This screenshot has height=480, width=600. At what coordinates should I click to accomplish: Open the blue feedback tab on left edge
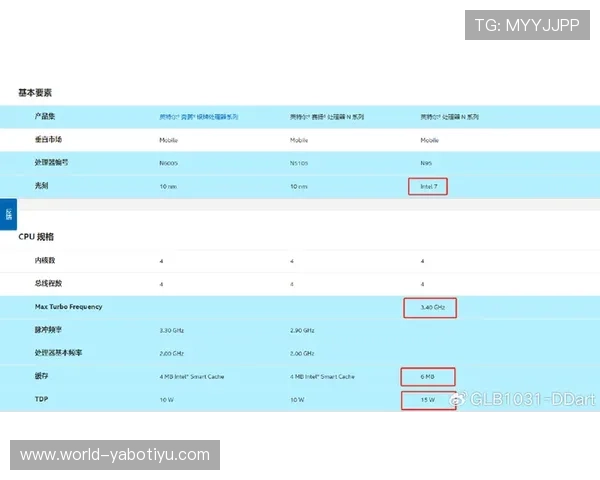9,215
